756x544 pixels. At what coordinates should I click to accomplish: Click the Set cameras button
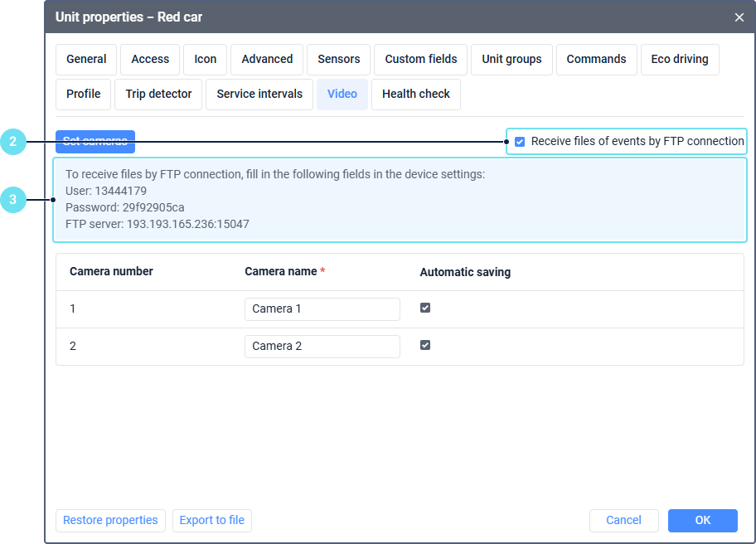[x=95, y=142]
